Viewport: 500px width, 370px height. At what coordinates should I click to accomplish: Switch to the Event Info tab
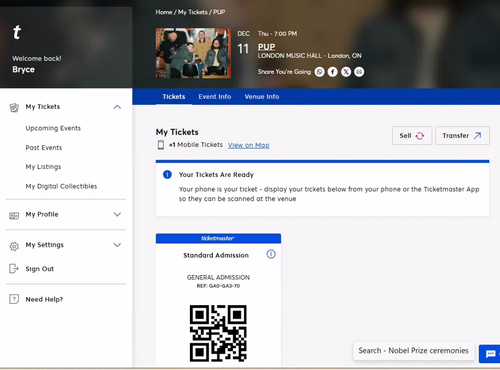(x=215, y=97)
